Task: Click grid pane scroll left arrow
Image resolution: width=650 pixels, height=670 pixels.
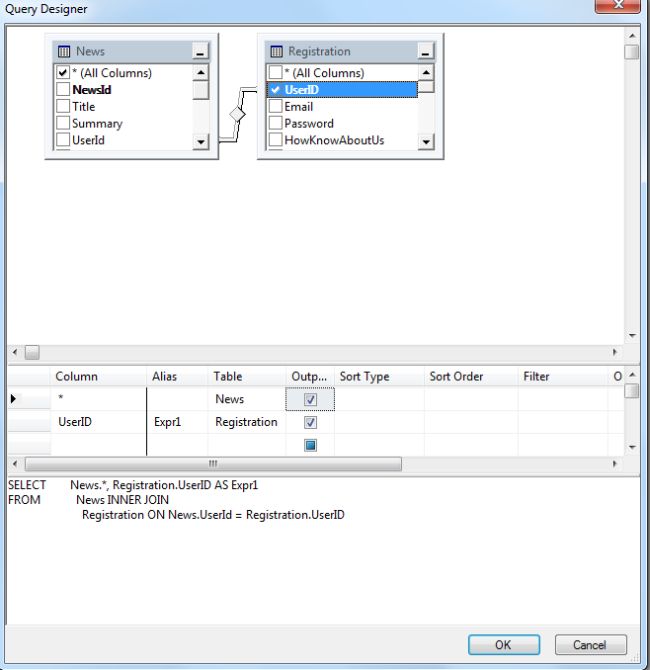Action: [15, 464]
